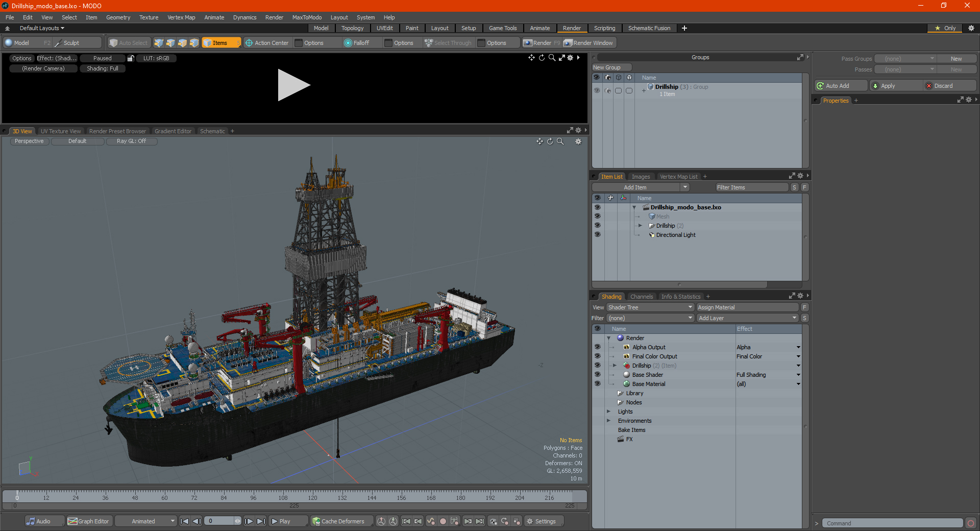
Task: Toggle visibility of Drillship item in Item List
Action: coord(597,226)
